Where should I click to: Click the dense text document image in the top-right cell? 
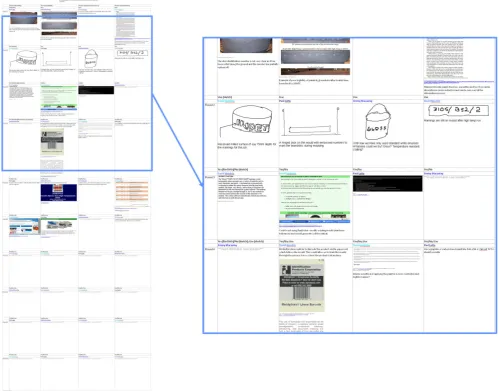click(445, 59)
